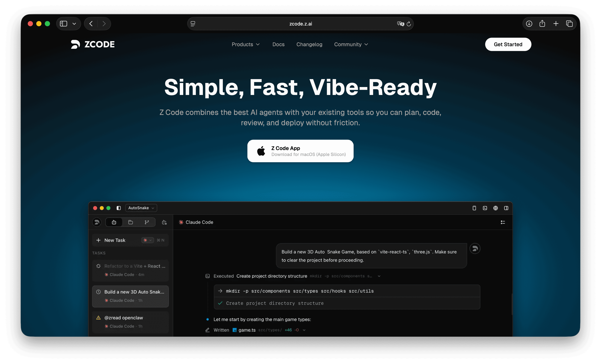Click the mobile preview icon in the AutoSnake titlebar
This screenshot has width=601, height=364.
pos(474,208)
